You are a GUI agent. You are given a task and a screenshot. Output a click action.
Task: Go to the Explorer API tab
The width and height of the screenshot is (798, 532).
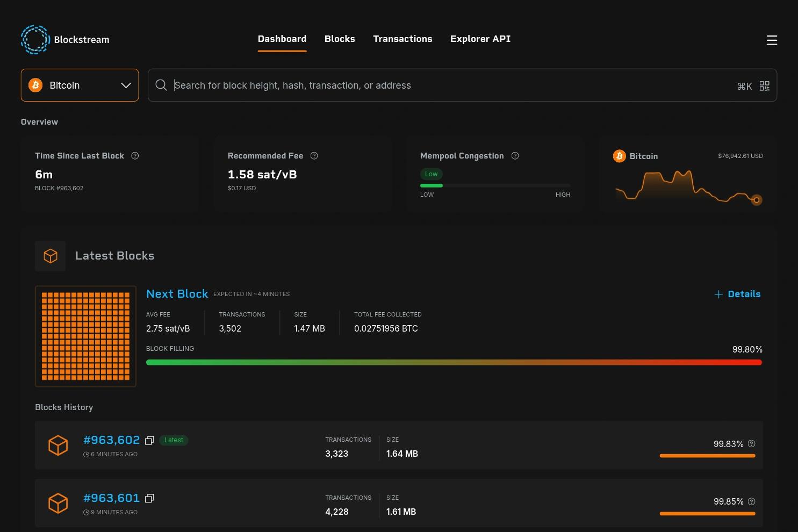tap(480, 39)
